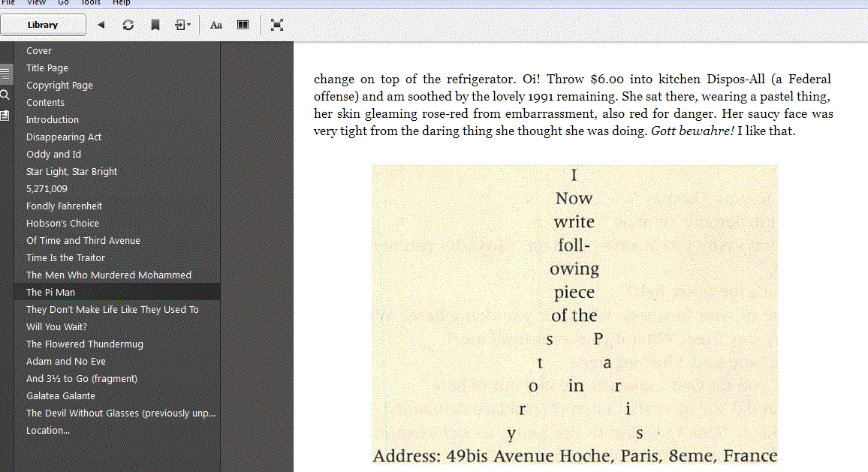Screen dimensions: 868x472
Task: Open the Tools menu
Action: coord(90,3)
